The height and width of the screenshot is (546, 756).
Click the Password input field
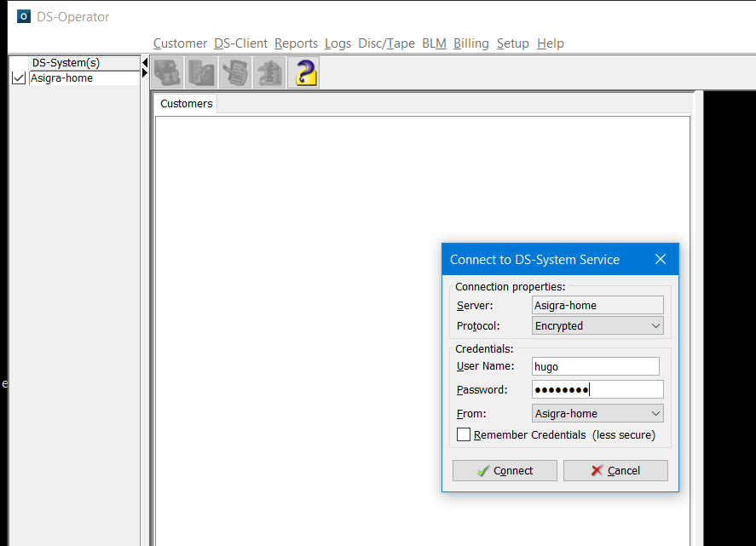597,389
